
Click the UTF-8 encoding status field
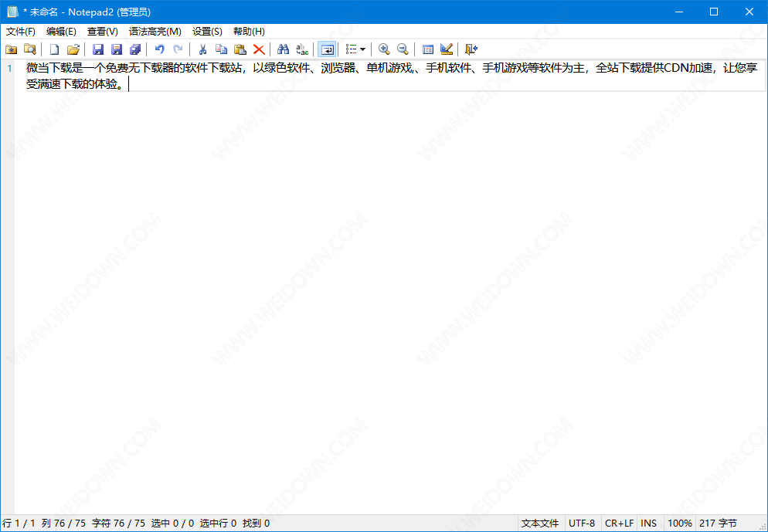tap(582, 524)
